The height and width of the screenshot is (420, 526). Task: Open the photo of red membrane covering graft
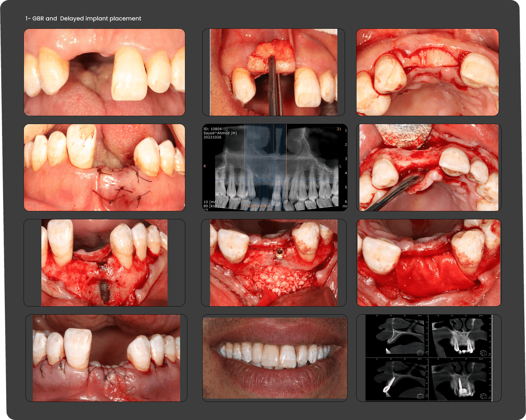coord(429,263)
